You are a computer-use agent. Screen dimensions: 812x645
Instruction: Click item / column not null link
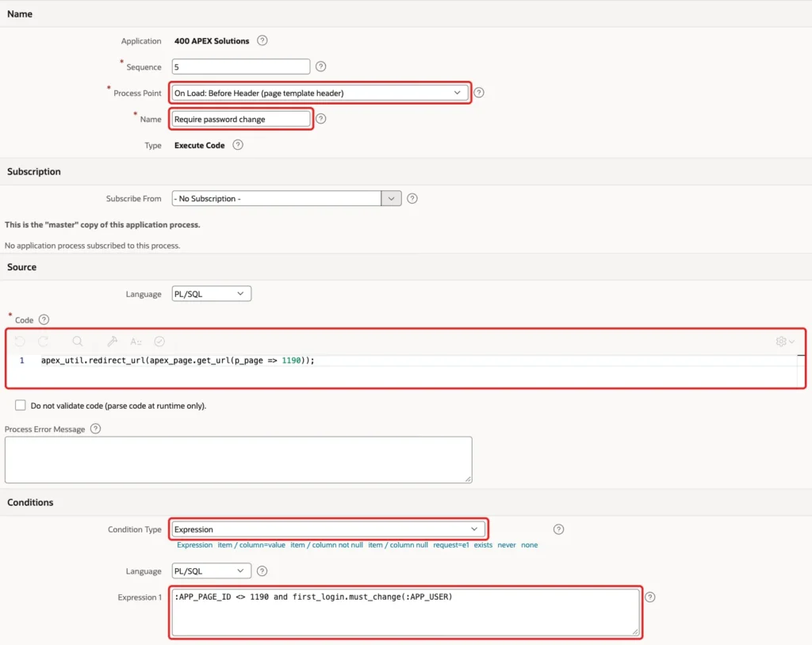[x=327, y=545]
